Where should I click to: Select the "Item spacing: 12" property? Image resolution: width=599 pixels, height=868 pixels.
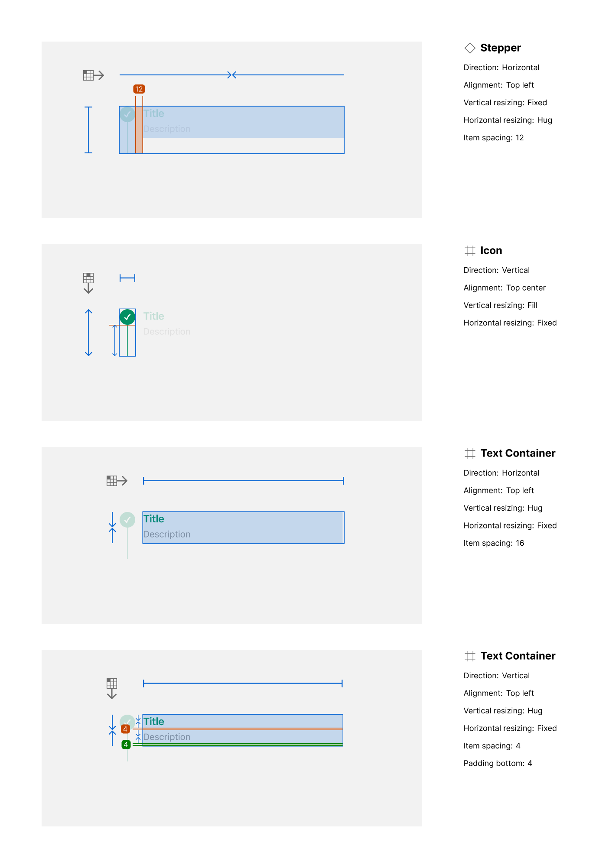point(493,138)
